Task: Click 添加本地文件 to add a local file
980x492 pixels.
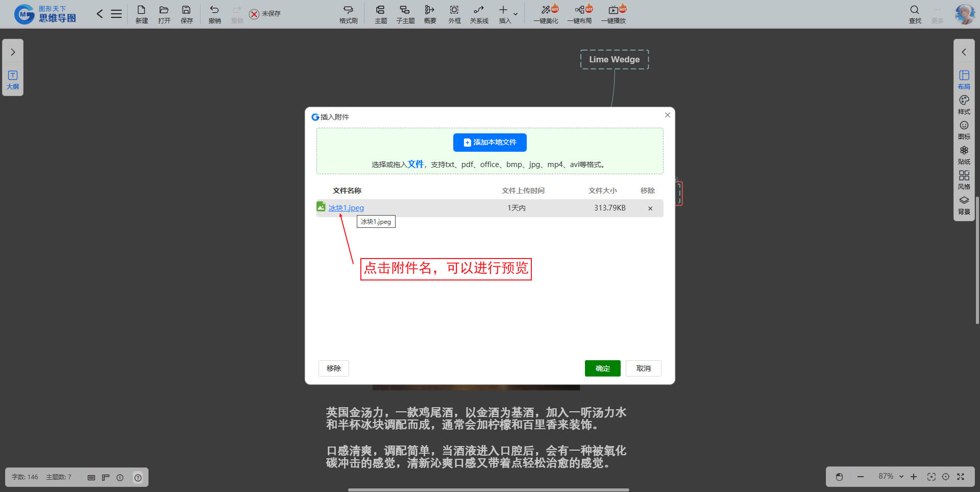Action: [489, 143]
